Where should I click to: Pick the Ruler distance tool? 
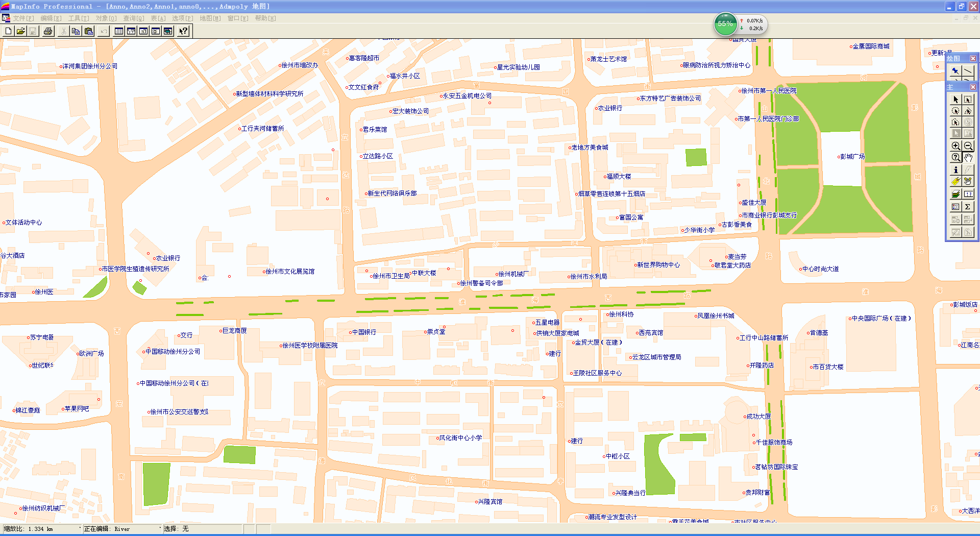pos(968,194)
